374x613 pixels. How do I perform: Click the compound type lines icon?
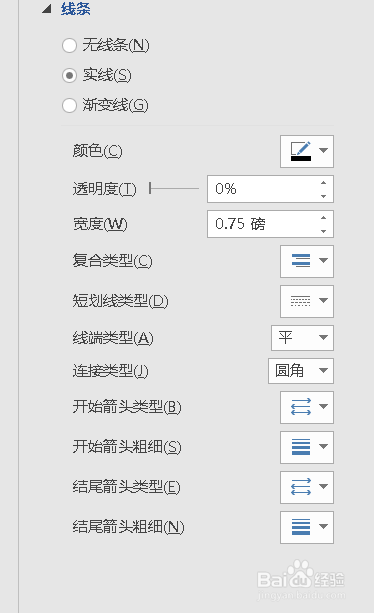[301, 261]
